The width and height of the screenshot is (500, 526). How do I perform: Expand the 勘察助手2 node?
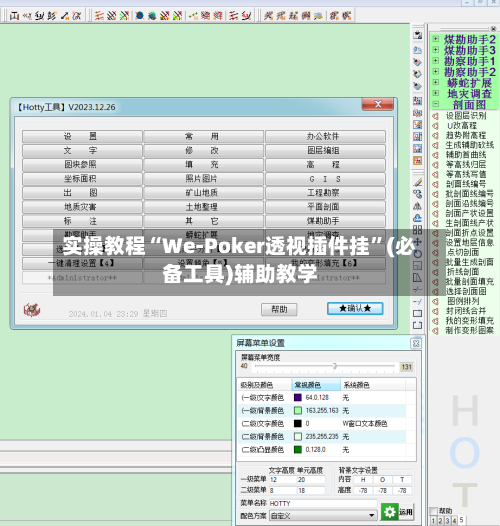436,71
